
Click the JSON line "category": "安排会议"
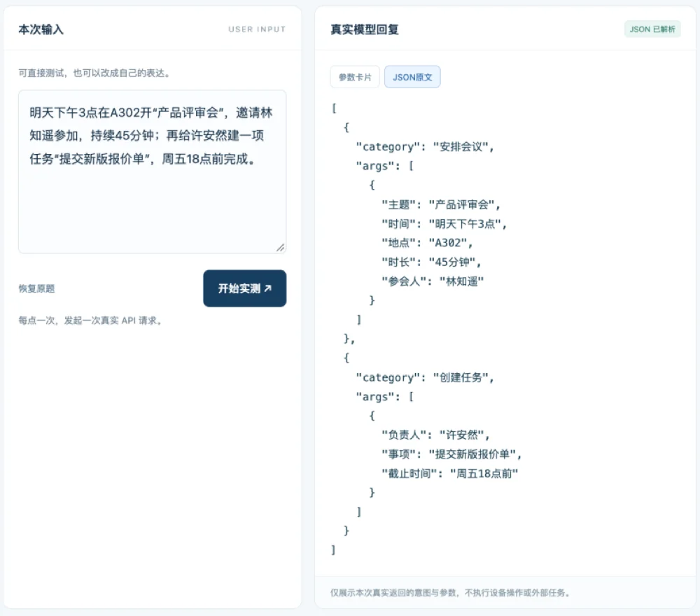[x=425, y=147]
